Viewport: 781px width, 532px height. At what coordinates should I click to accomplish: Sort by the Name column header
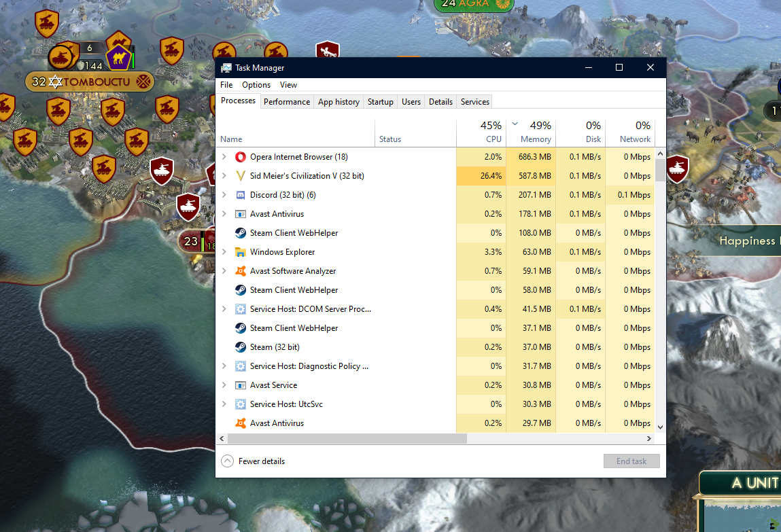pos(296,132)
